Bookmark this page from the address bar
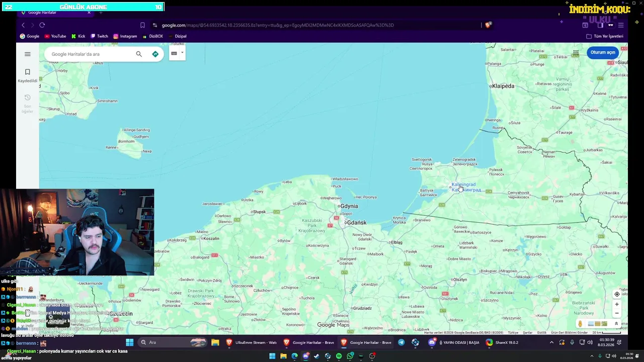 pos(142,25)
